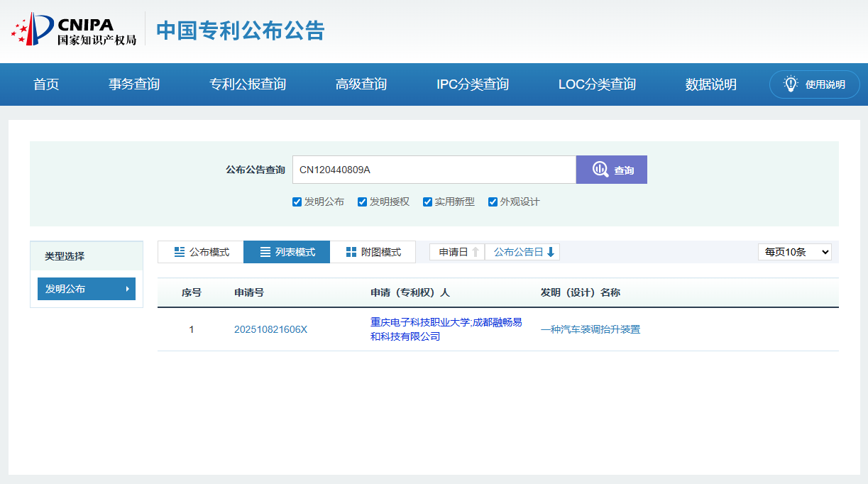Disable the 实用新型 checkbox
Screen dimensions: 868x484
tap(427, 202)
